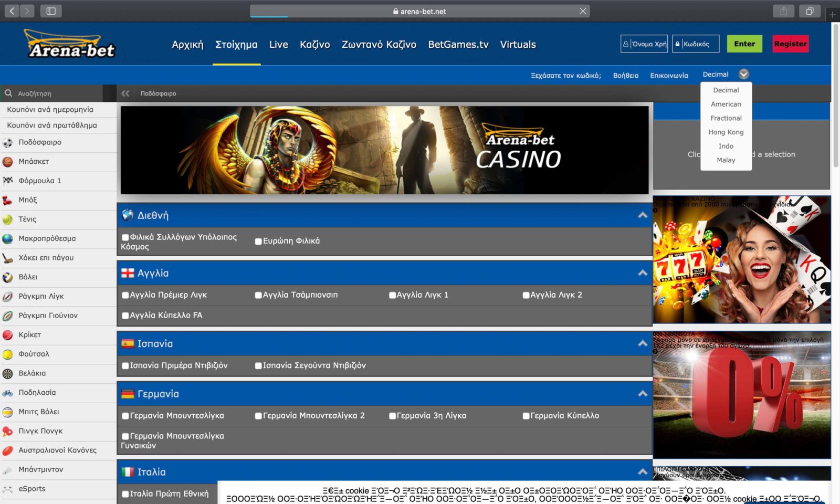The width and height of the screenshot is (840, 504).
Task: Click the Ξεχάσατε τον κωδικό link
Action: click(x=566, y=76)
